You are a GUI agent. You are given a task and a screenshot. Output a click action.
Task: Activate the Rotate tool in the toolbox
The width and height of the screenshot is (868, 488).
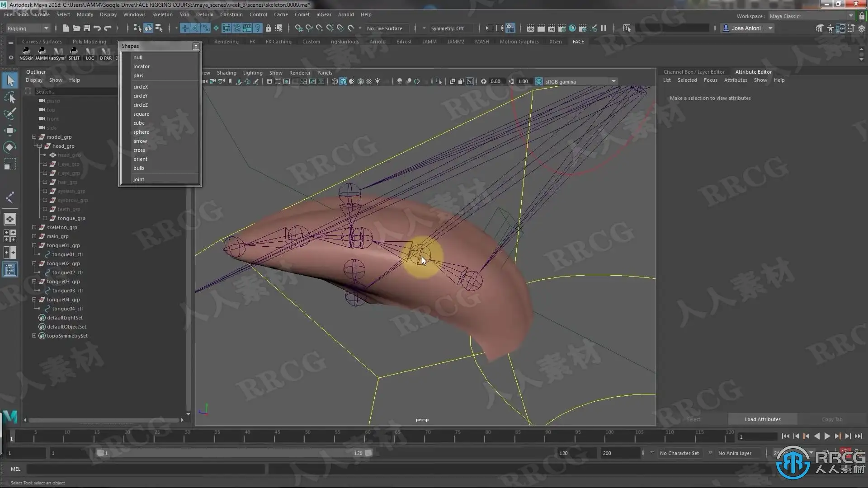10,147
